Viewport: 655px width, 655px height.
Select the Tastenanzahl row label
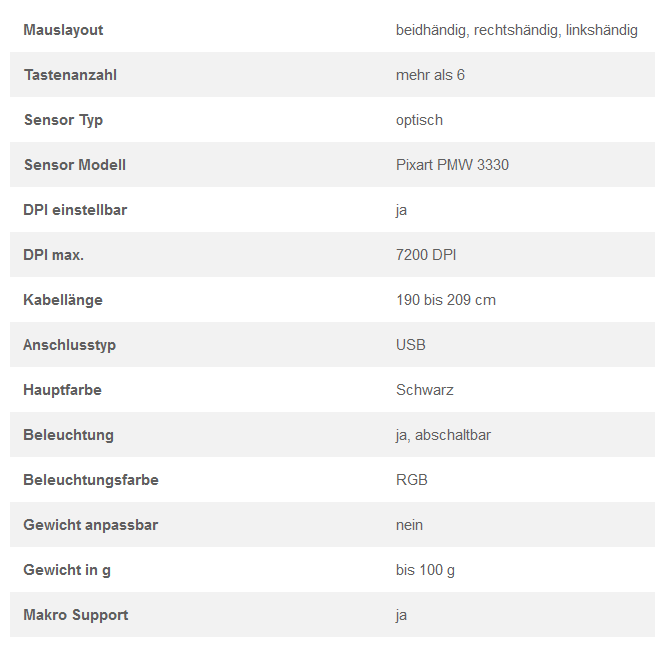70,75
